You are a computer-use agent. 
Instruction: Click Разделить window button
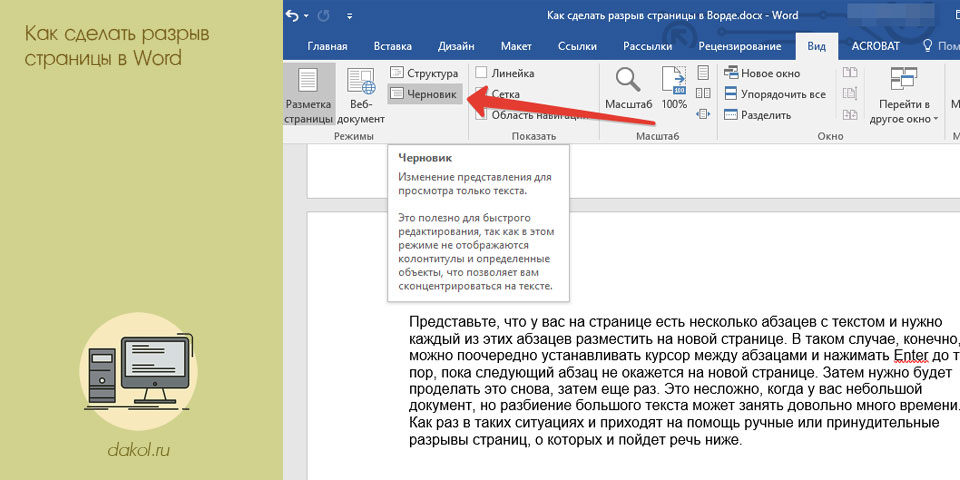758,115
